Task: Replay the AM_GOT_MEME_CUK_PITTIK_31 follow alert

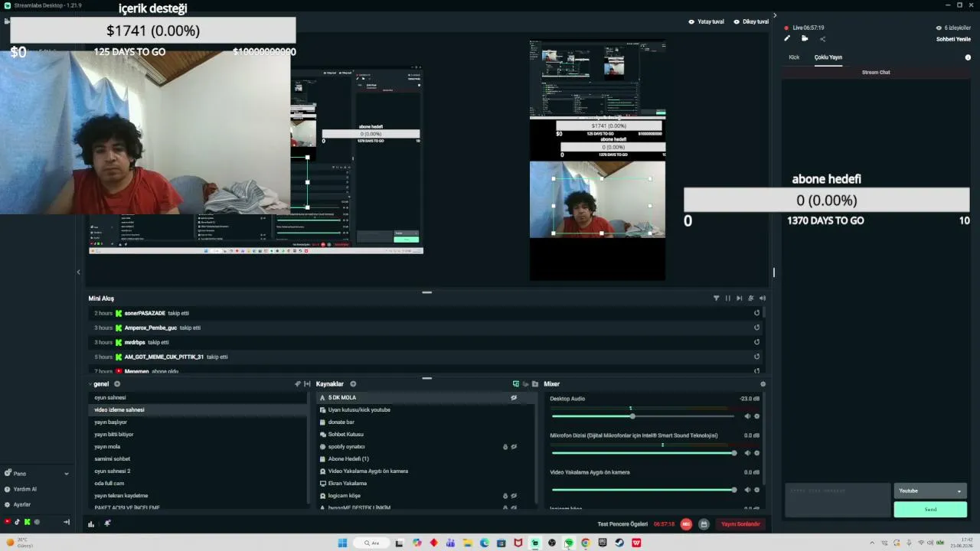Action: [x=757, y=357]
